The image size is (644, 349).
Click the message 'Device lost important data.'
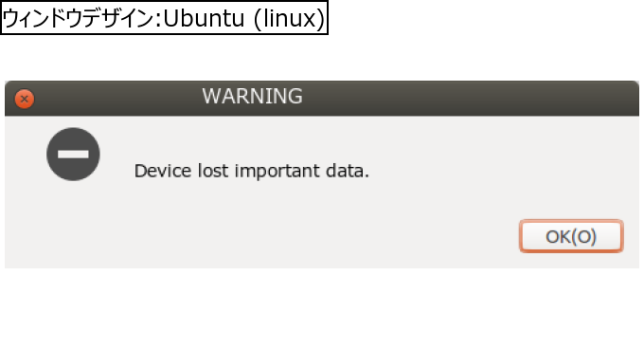tap(251, 171)
